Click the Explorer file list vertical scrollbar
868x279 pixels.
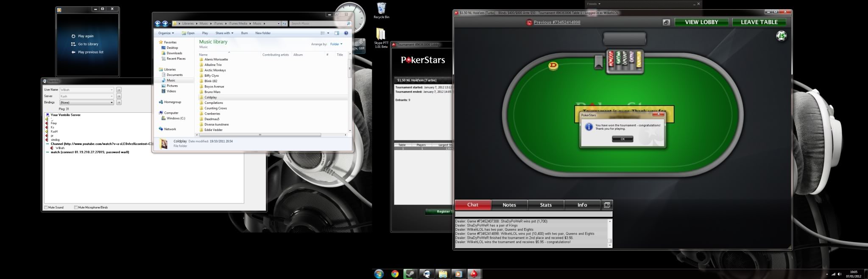(350, 69)
